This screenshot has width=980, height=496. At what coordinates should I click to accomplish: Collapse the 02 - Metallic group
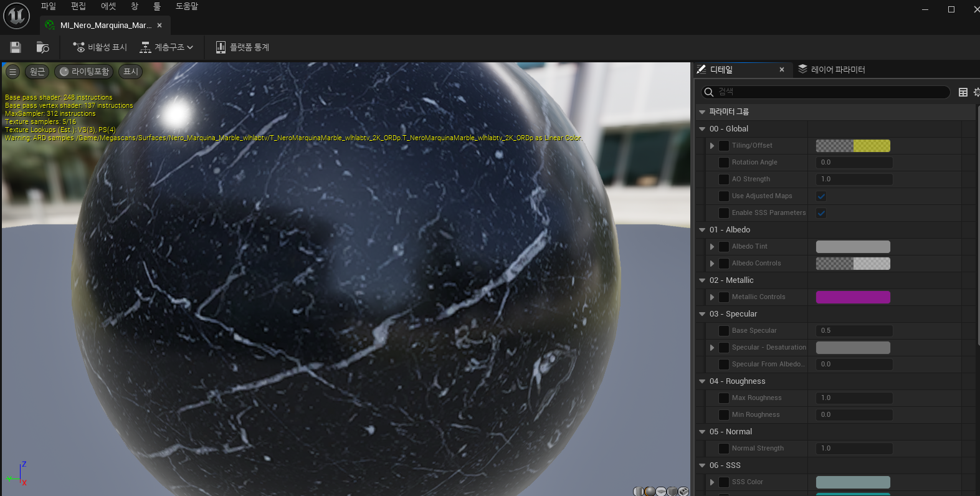coord(702,280)
